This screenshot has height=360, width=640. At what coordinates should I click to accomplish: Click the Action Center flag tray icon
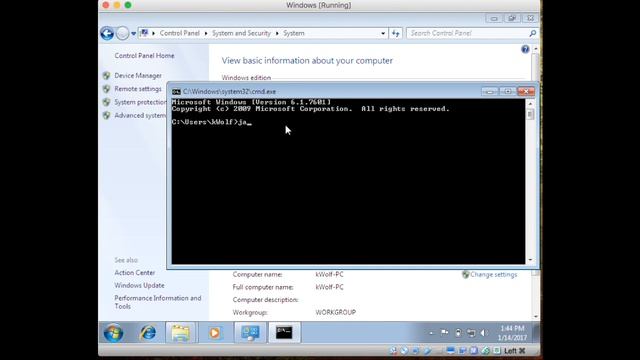[x=444, y=333]
